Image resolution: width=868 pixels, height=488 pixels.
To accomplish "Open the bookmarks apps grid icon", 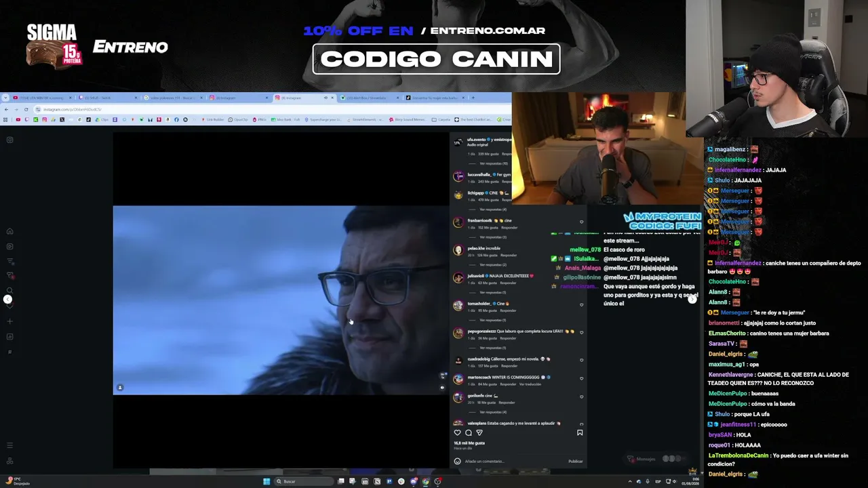I will pyautogui.click(x=5, y=120).
